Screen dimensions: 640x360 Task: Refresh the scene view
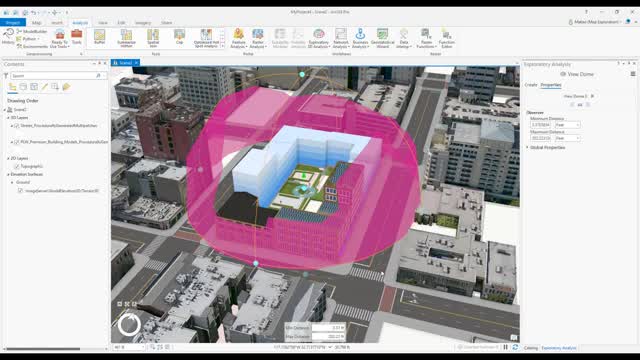[x=515, y=347]
